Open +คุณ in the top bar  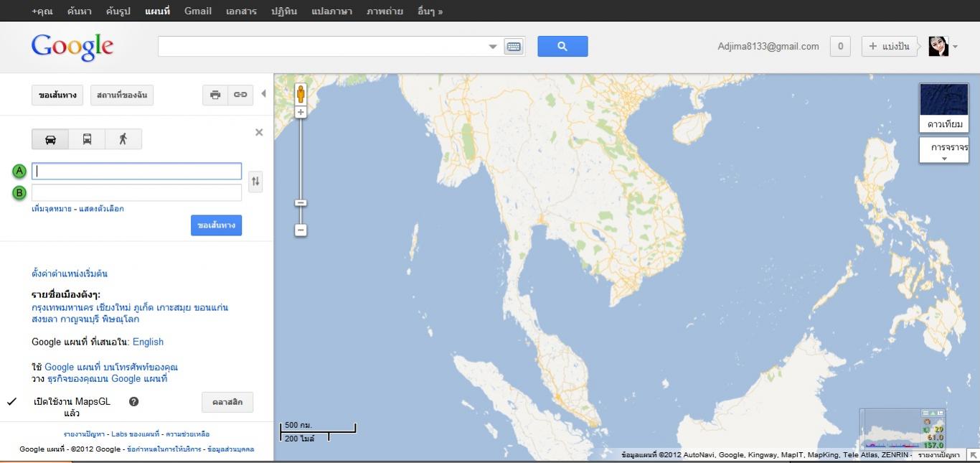[42, 11]
